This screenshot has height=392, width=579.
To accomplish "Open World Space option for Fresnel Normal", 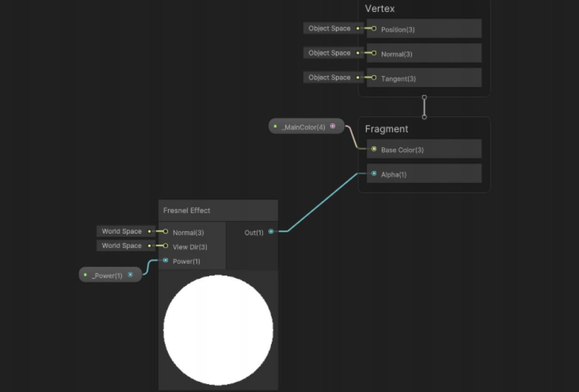I will 126,231.
